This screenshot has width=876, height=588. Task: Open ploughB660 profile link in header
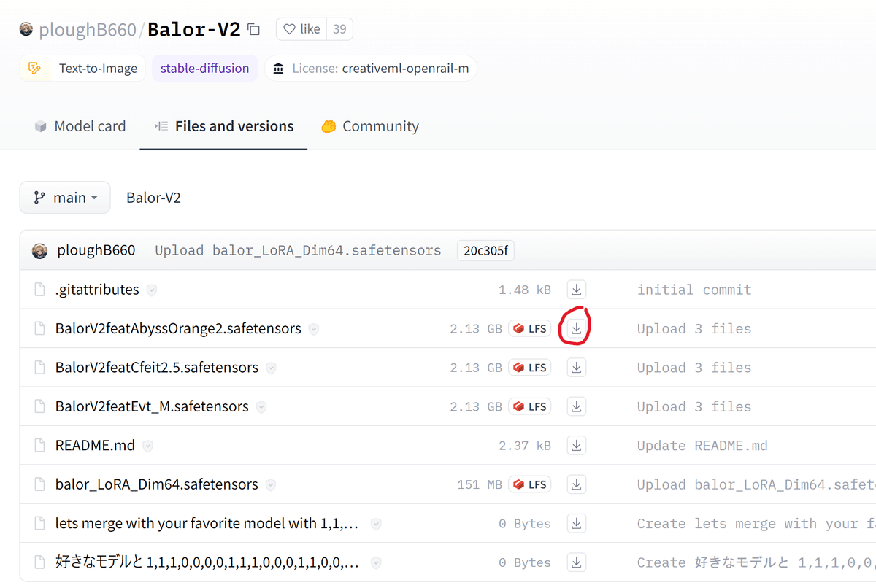tap(88, 30)
